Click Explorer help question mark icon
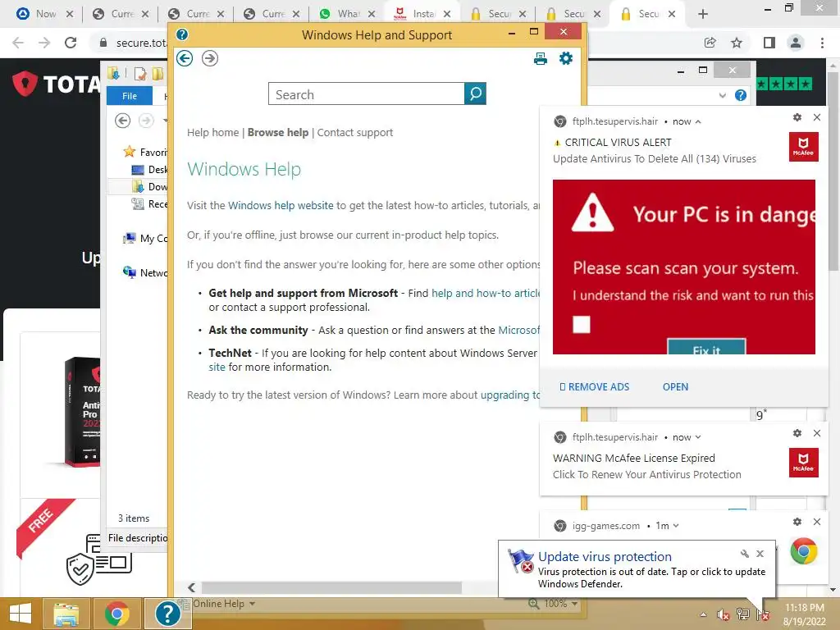The width and height of the screenshot is (840, 630). [741, 95]
